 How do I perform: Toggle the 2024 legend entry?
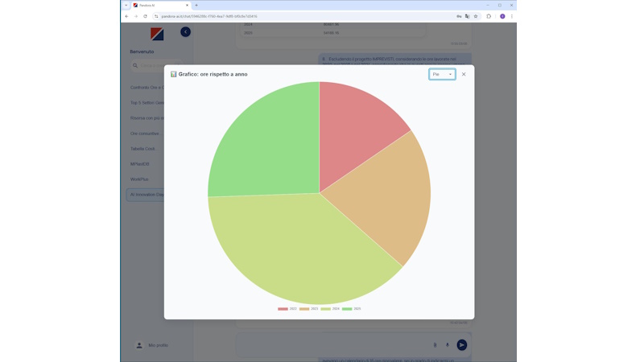330,309
